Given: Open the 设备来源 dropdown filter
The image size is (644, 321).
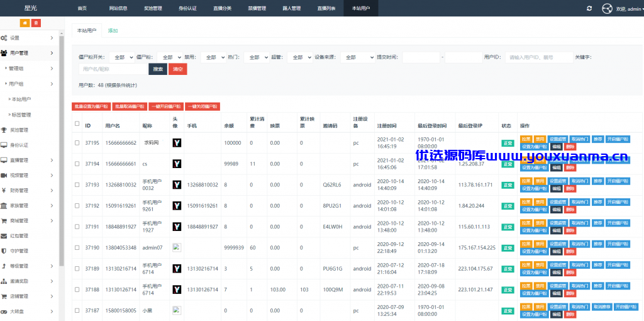Looking at the screenshot, I should click(357, 57).
